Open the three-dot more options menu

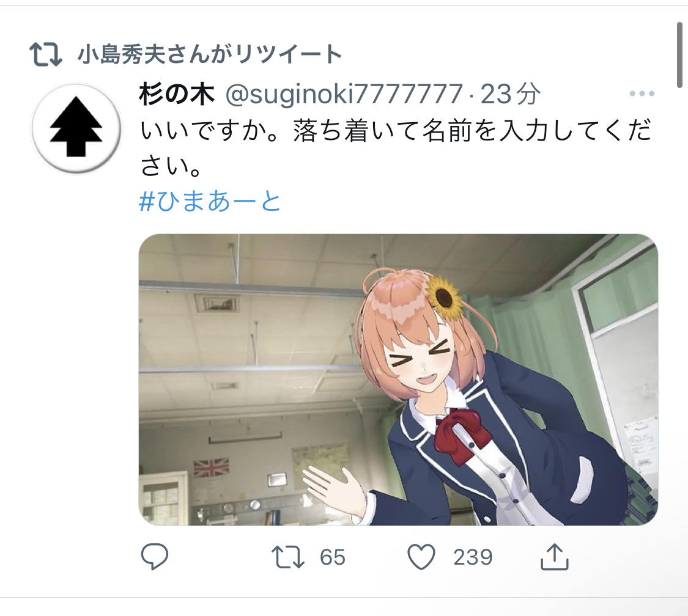[642, 94]
